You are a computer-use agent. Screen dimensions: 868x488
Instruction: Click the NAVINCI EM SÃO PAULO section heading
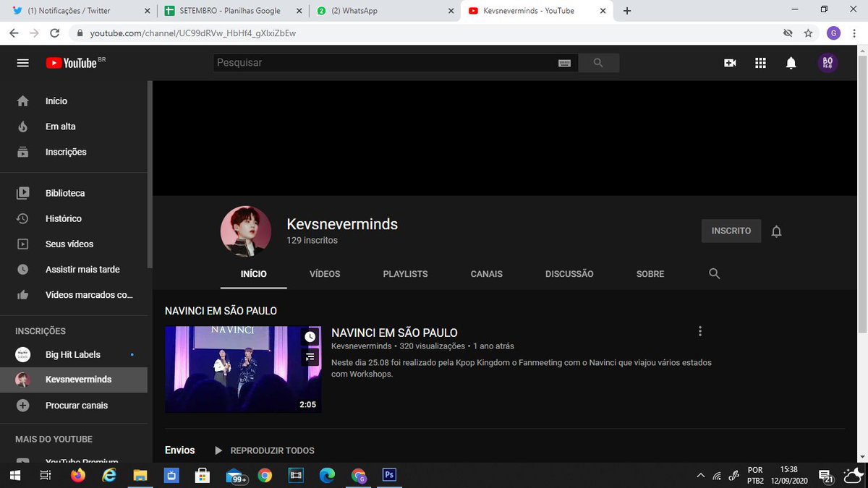[x=221, y=311]
